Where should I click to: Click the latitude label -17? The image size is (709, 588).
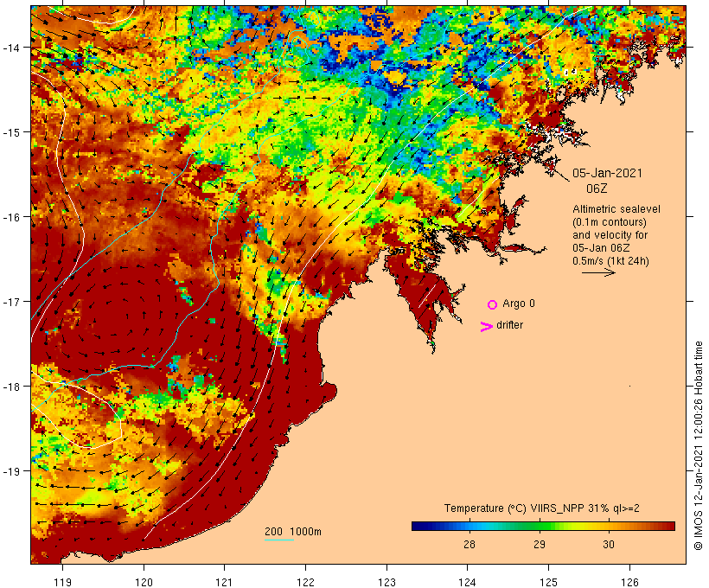11,302
